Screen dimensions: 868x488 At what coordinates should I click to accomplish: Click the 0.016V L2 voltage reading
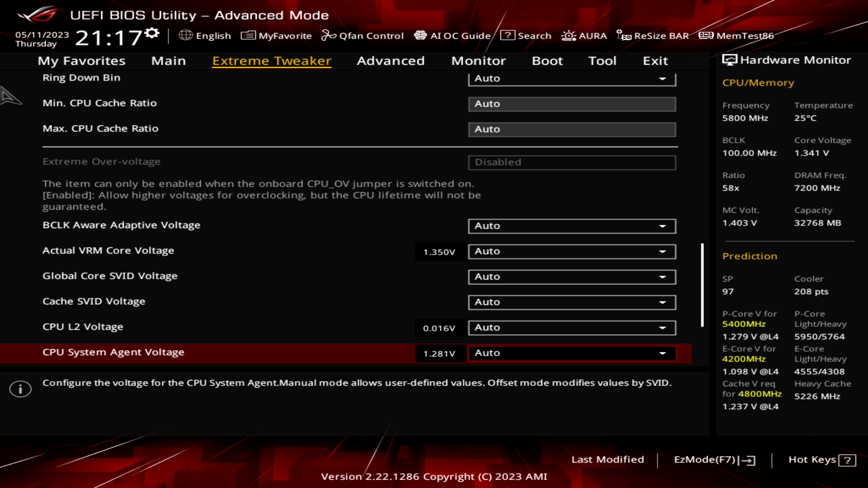click(439, 328)
